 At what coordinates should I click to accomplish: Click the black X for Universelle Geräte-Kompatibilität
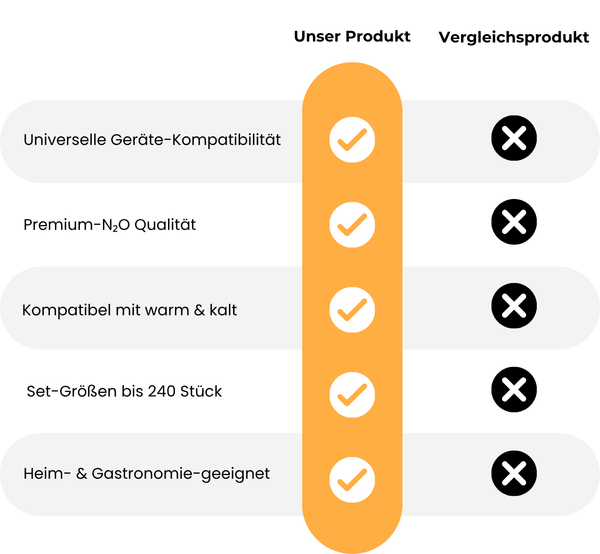pos(514,139)
